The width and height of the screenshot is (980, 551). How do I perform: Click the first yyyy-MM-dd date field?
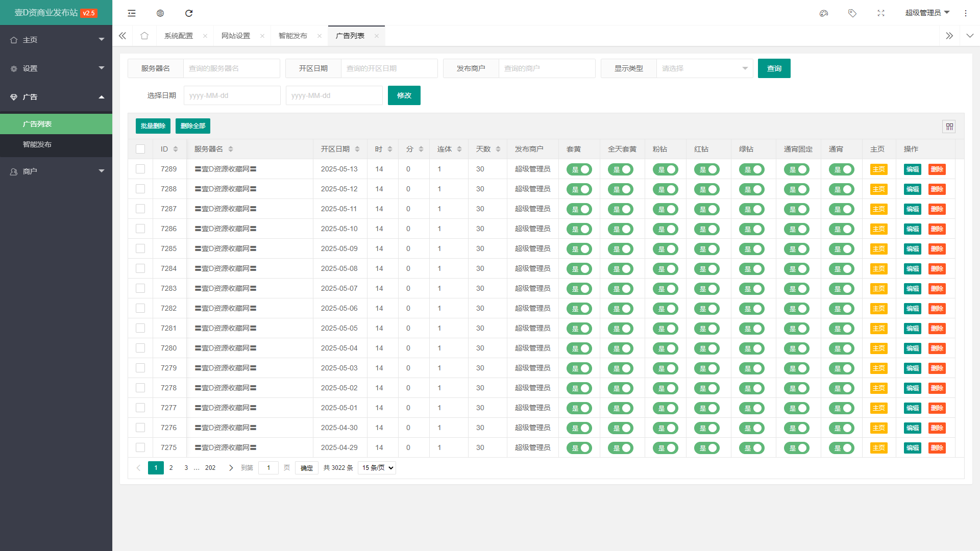tap(232, 95)
